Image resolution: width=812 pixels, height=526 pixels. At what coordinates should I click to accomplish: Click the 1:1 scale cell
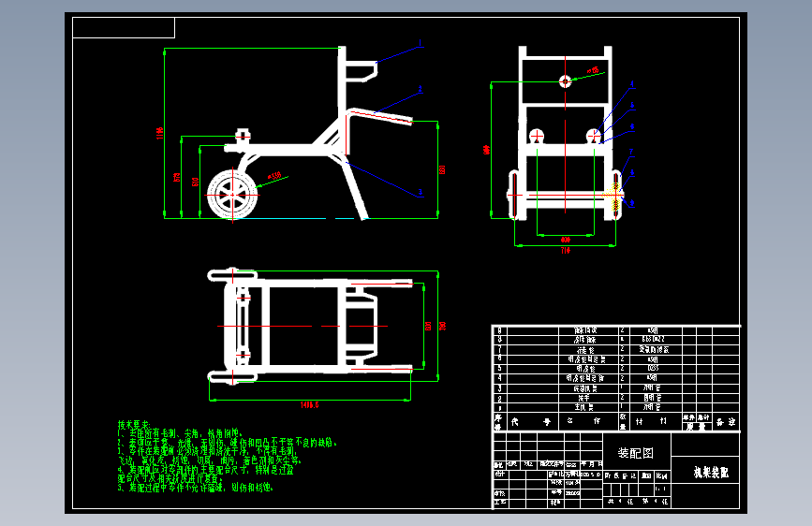click(x=661, y=489)
